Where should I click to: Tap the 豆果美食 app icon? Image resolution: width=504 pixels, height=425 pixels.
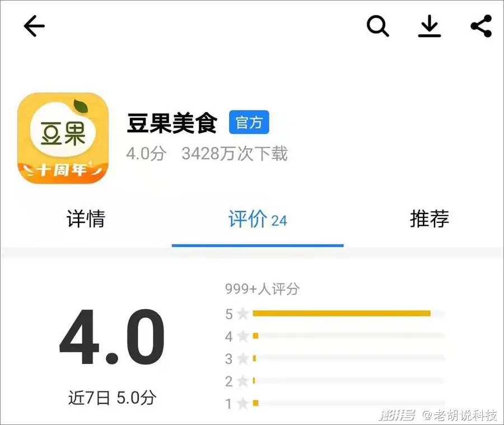pyautogui.click(x=63, y=138)
